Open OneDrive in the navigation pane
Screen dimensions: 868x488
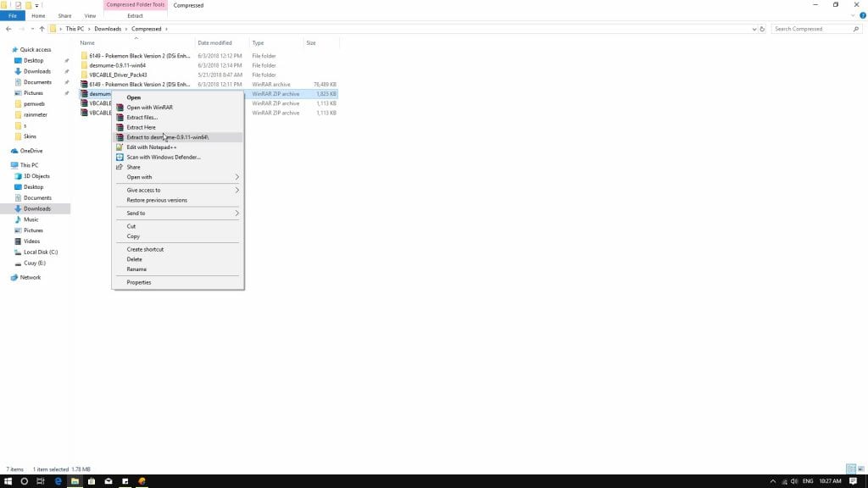pos(31,151)
